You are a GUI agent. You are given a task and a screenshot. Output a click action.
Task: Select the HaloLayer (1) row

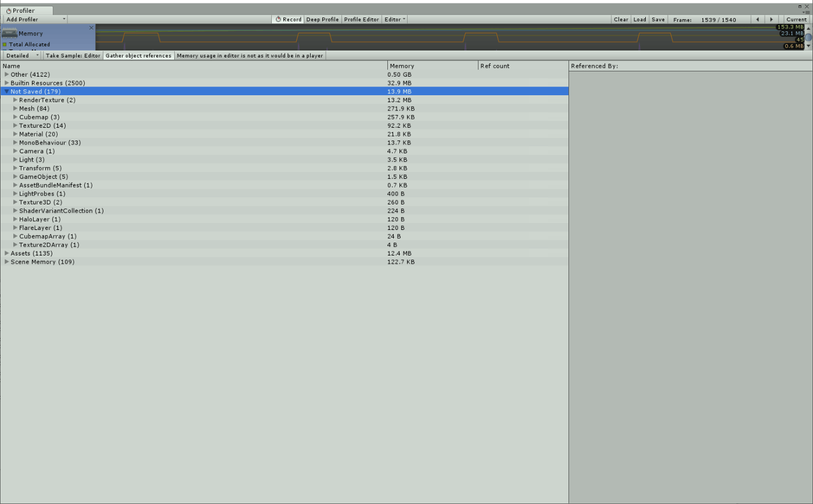click(x=284, y=219)
